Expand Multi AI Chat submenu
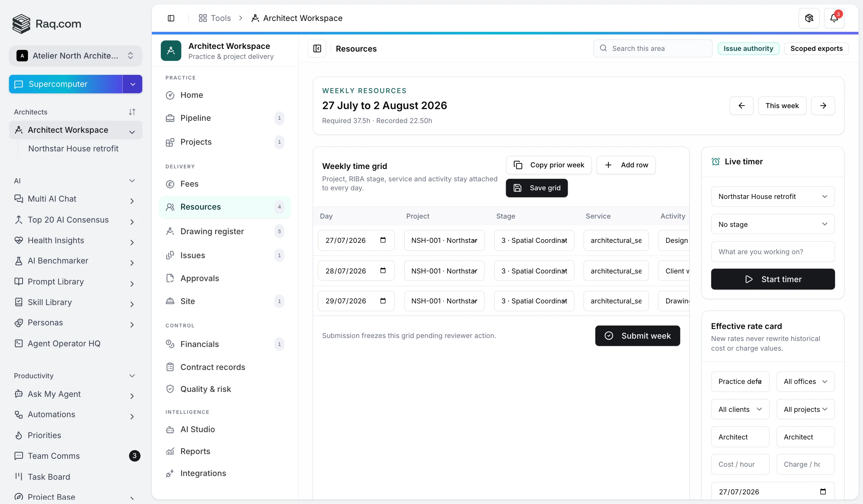Viewport: 863px width, 504px height. [132, 201]
